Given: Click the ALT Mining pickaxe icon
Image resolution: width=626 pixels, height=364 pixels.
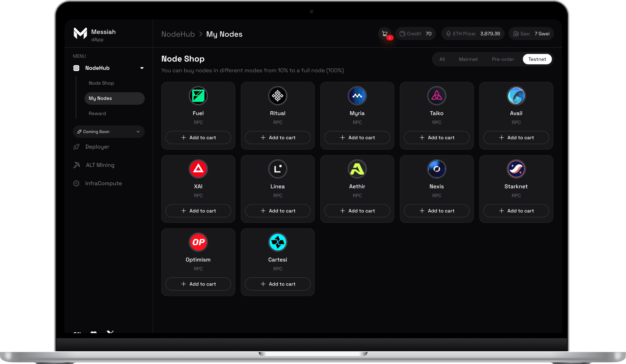Looking at the screenshot, I should 77,165.
